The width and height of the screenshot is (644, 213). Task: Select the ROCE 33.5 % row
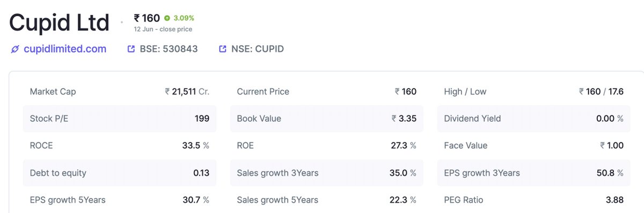tap(120, 146)
